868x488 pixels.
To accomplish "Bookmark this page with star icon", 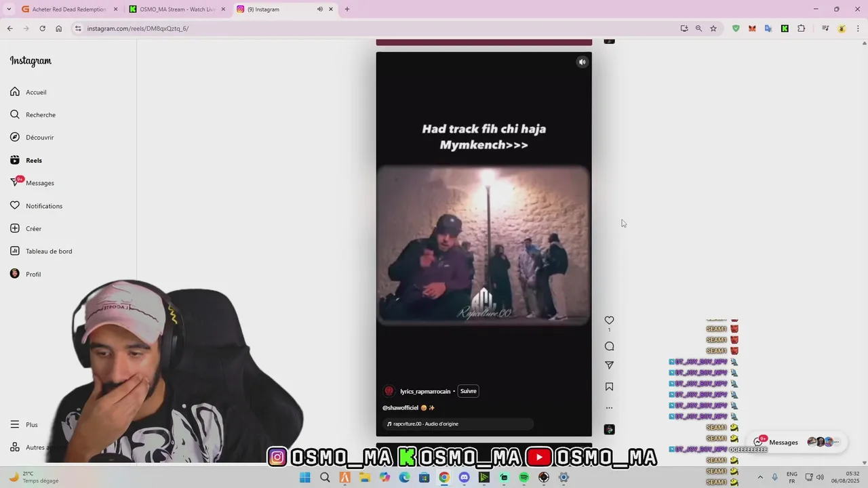I will pyautogui.click(x=713, y=28).
